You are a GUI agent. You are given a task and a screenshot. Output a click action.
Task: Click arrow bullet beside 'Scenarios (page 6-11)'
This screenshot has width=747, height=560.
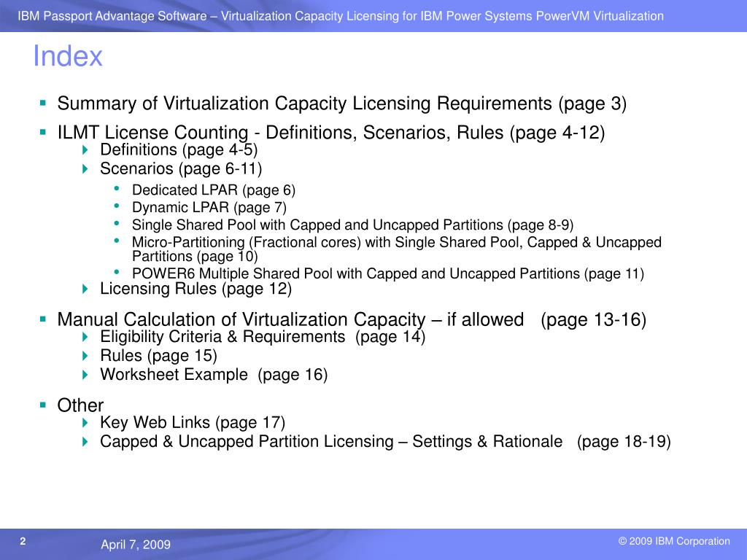coord(85,168)
